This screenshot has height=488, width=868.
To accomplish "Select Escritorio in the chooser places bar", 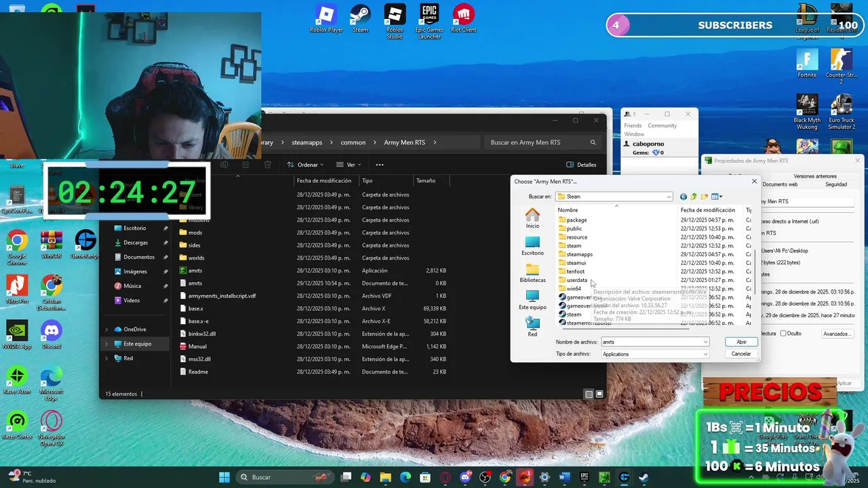I will (532, 246).
